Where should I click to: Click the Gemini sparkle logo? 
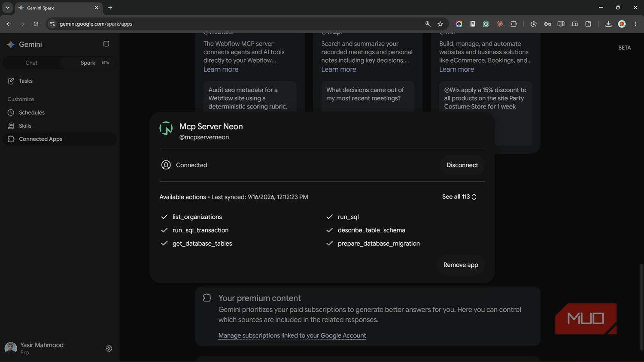(x=11, y=44)
